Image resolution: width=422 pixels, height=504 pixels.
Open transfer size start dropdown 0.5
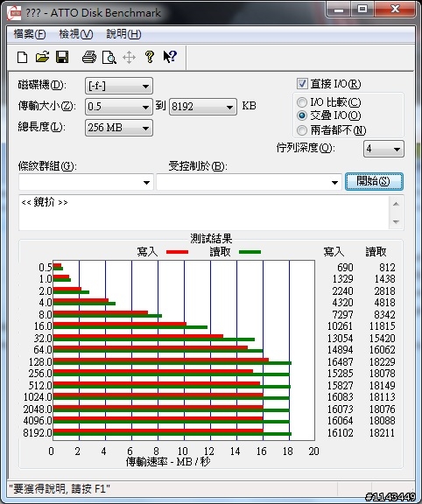click(119, 107)
